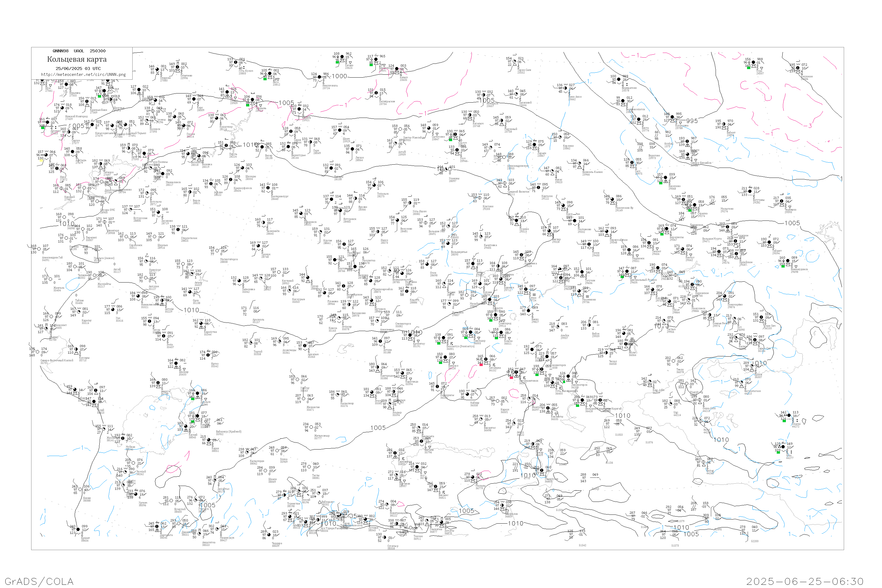Click the Нижний Новгород station label

(x=76, y=116)
